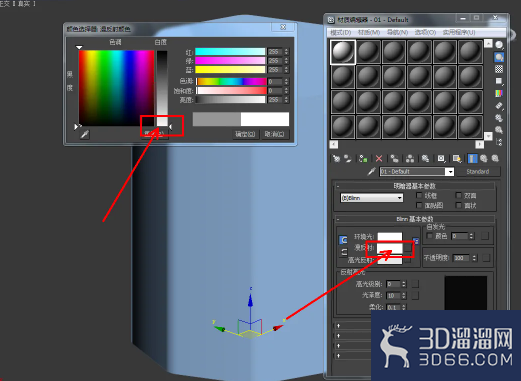The width and height of the screenshot is (521, 381).
Task: Click the Video Color Check icon
Action: pyautogui.click(x=499, y=94)
